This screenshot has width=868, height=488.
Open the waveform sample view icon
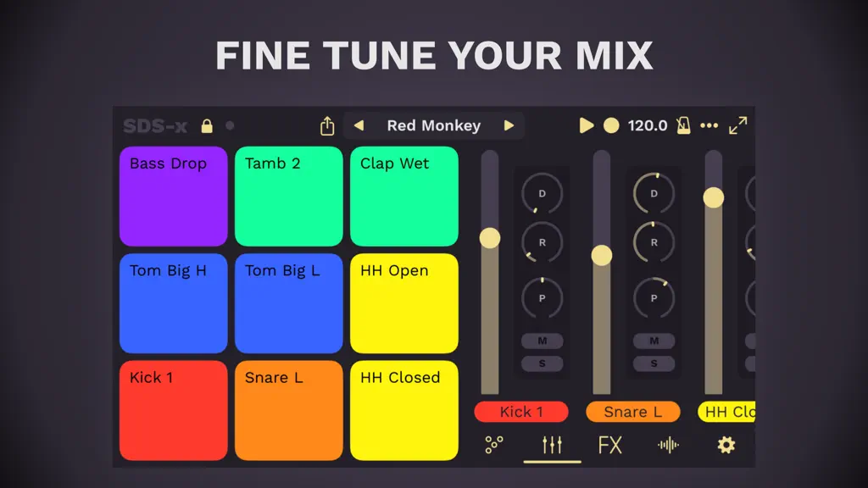(x=668, y=445)
